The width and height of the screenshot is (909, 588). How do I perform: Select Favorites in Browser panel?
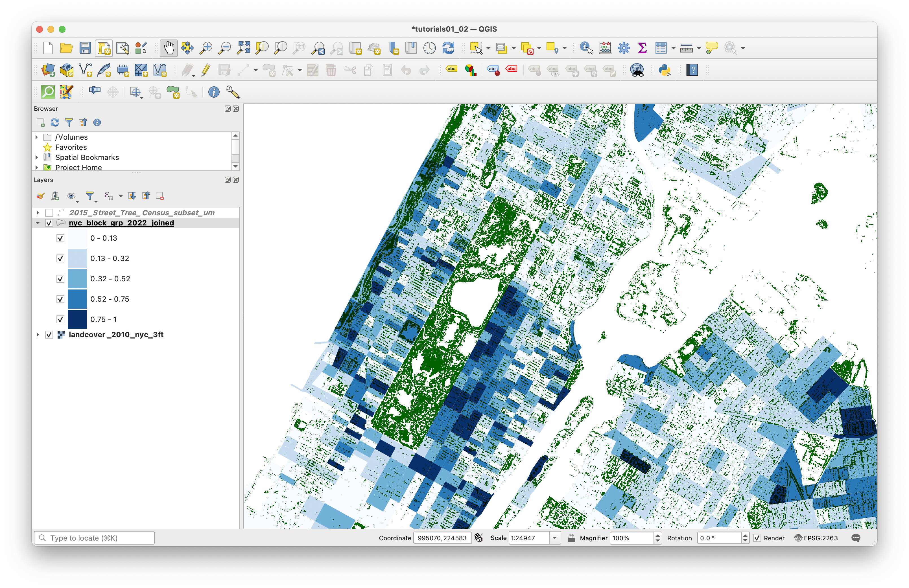coord(71,147)
